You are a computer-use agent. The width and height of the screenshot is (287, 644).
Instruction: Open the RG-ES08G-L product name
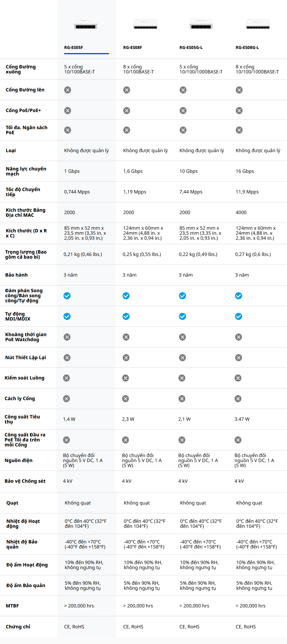[247, 47]
